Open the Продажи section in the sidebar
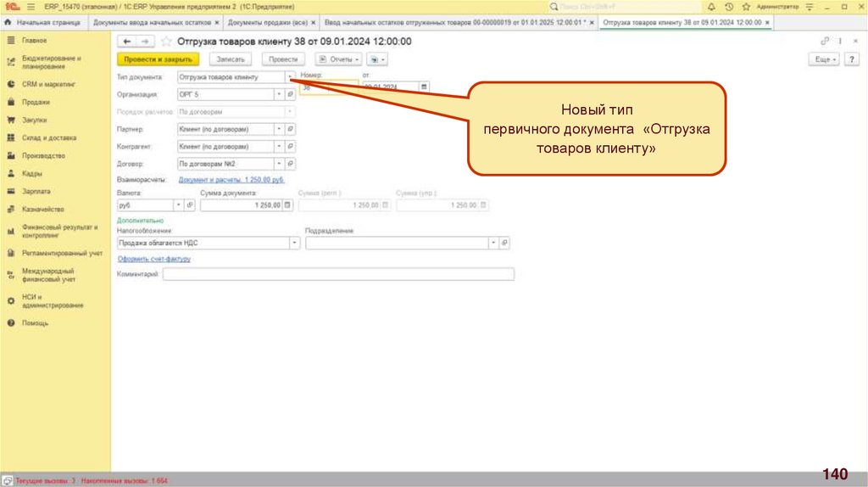868x487 pixels. [36, 102]
